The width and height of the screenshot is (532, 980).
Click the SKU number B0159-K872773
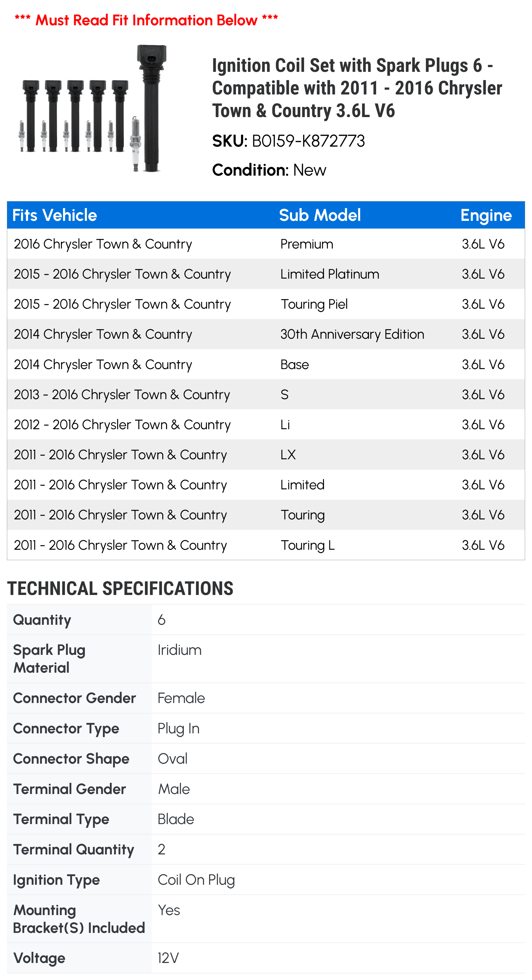(308, 141)
